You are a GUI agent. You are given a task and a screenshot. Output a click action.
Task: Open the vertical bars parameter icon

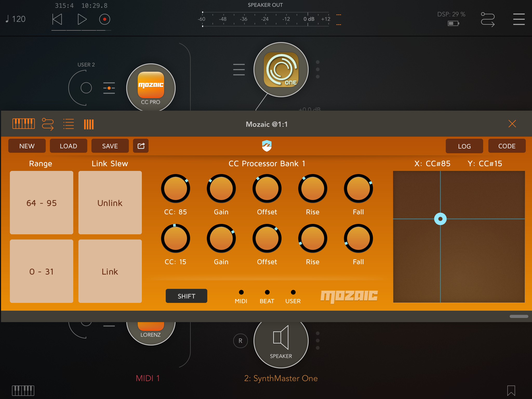(89, 124)
